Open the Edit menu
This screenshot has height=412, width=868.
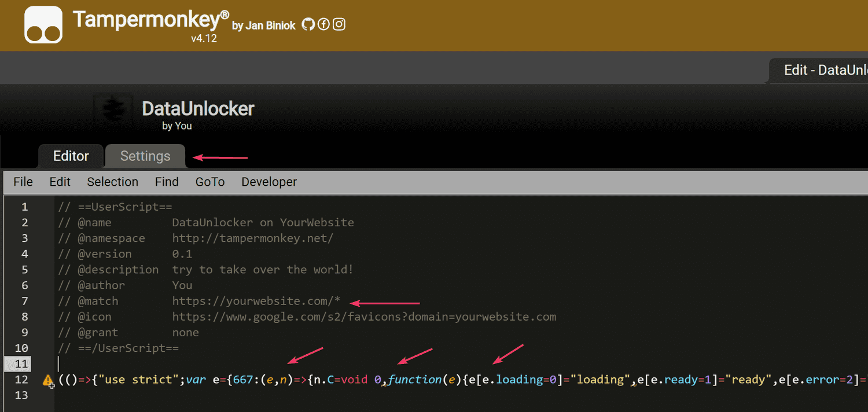[x=60, y=182]
